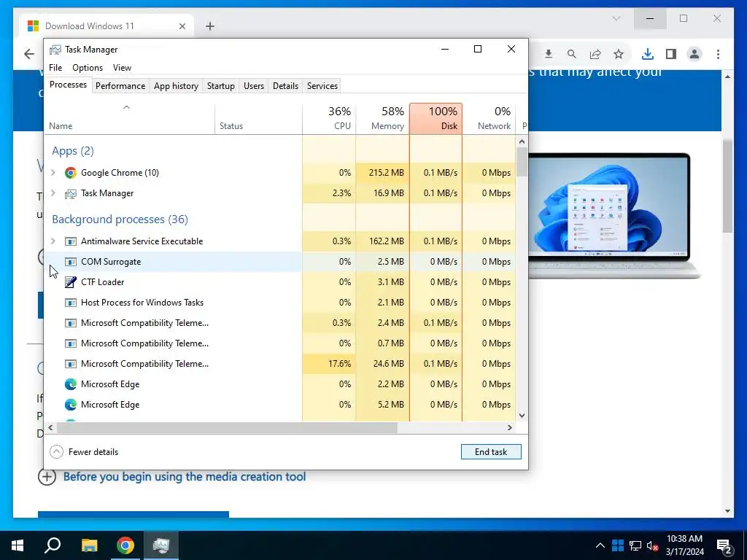Sort by the Network column header
The height and width of the screenshot is (560, 747).
489,119
